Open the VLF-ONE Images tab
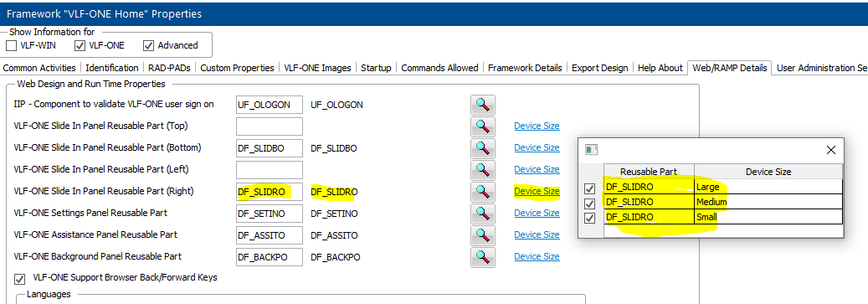Image resolution: width=868 pixels, height=304 pixels. pyautogui.click(x=318, y=68)
